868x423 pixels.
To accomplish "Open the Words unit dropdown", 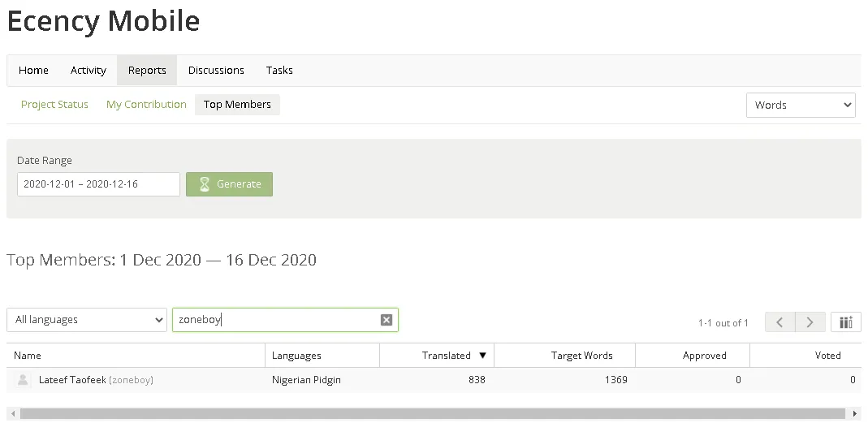I will (x=801, y=106).
